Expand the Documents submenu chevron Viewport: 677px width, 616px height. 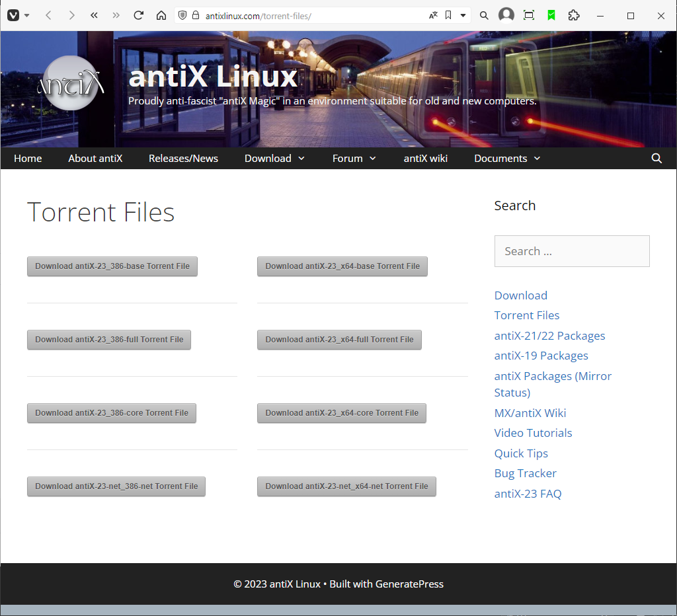tap(537, 159)
